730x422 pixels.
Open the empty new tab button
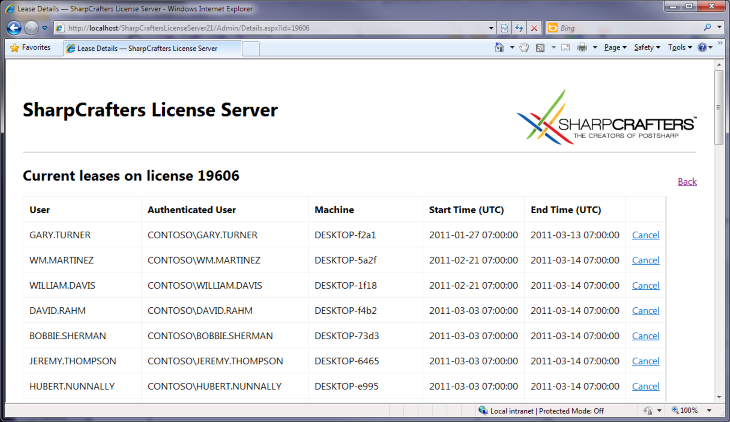coord(250,48)
